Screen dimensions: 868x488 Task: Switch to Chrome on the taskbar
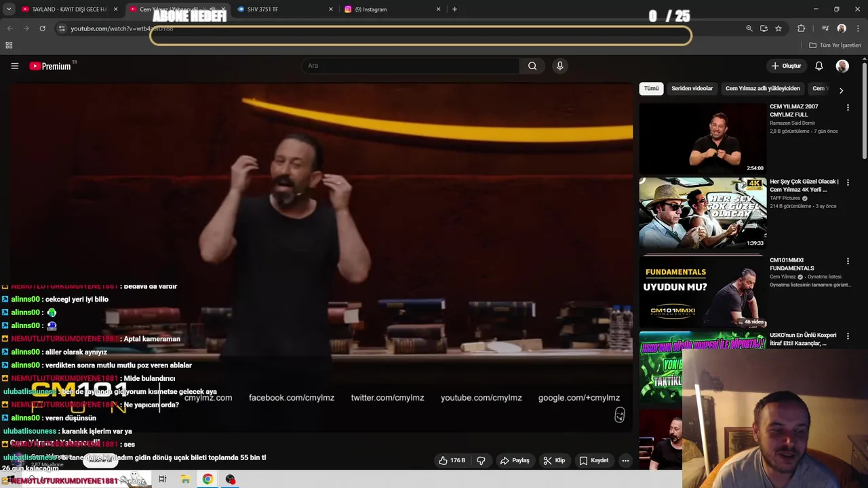coord(208,479)
